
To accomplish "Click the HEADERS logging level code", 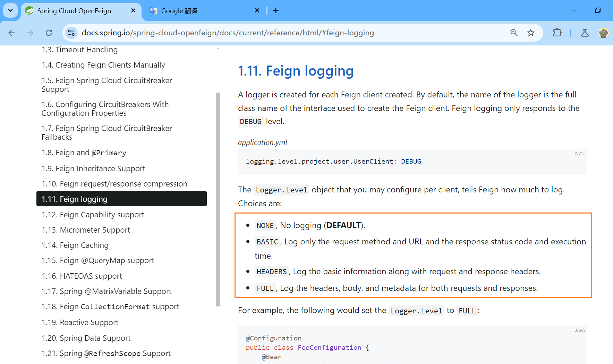I will click(x=272, y=271).
